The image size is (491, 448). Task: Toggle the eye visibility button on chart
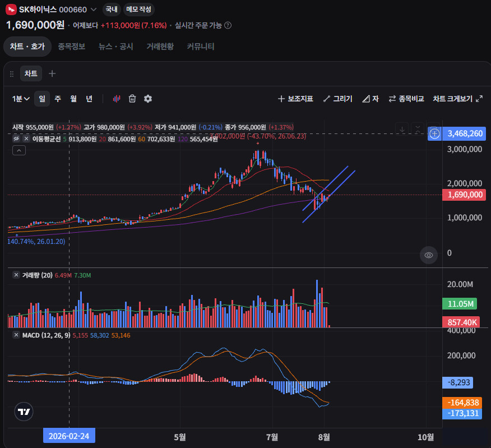coord(428,255)
